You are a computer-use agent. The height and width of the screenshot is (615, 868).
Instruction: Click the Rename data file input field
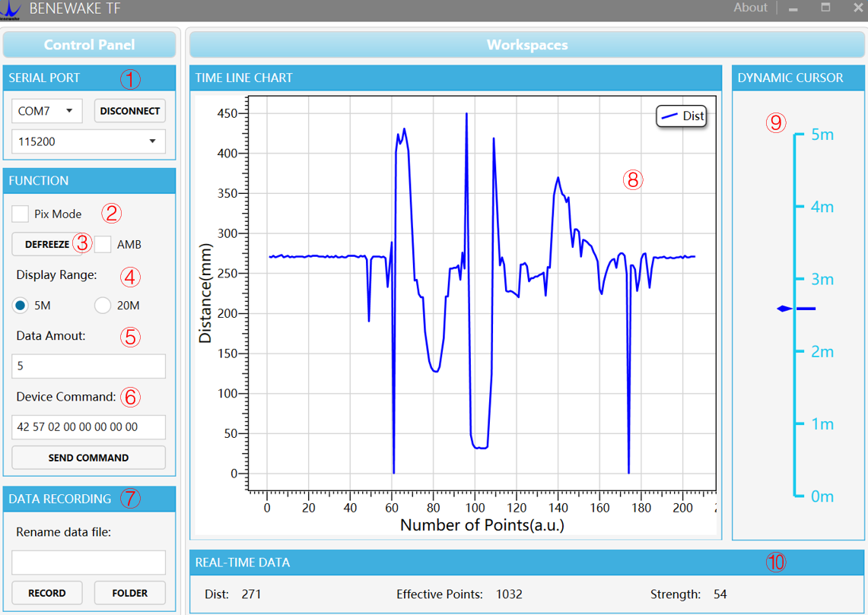click(88, 563)
